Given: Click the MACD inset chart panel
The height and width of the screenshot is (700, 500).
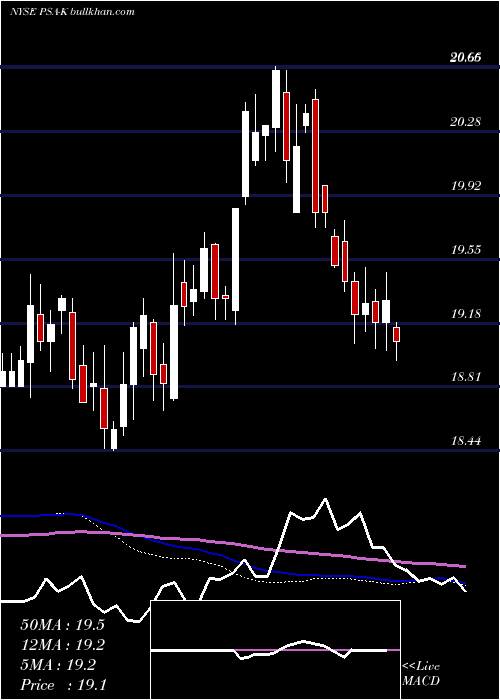Looking at the screenshot, I should (275, 650).
